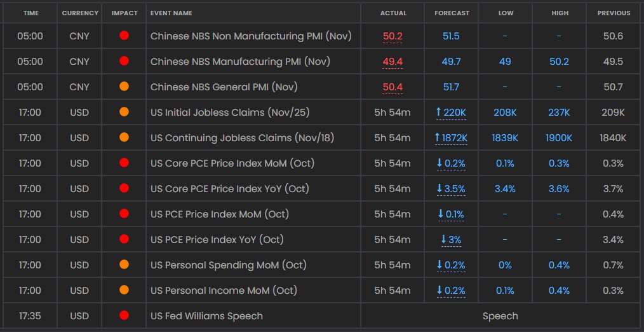Click down arrow forecast 3.5% for Core PCE YoY
644x332 pixels.
click(x=439, y=189)
